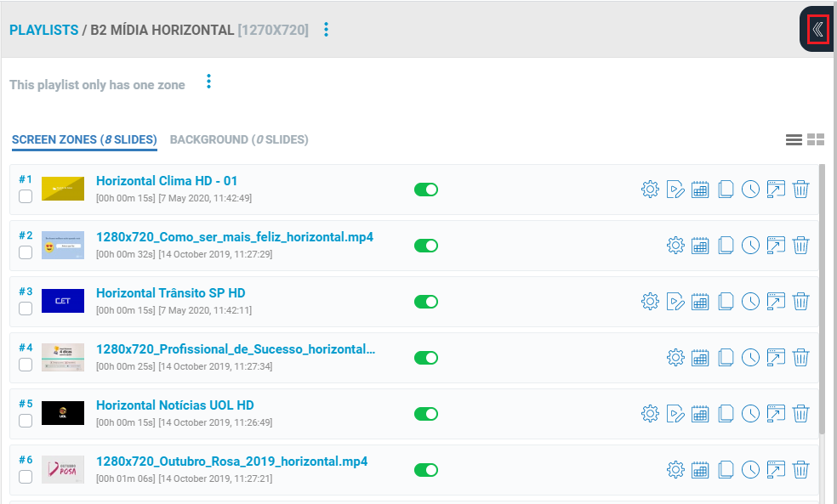Delete the Como_ser_mais_feliz slide
Viewport: 837px width, 504px height.
[800, 246]
